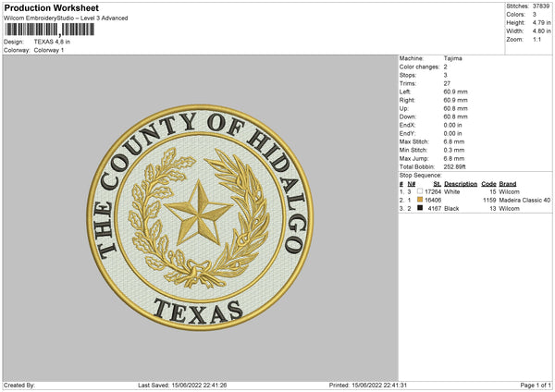Screen dimensions: 555x392
Task: Click the 'Production Worksheet' heading
Action: 51,7
